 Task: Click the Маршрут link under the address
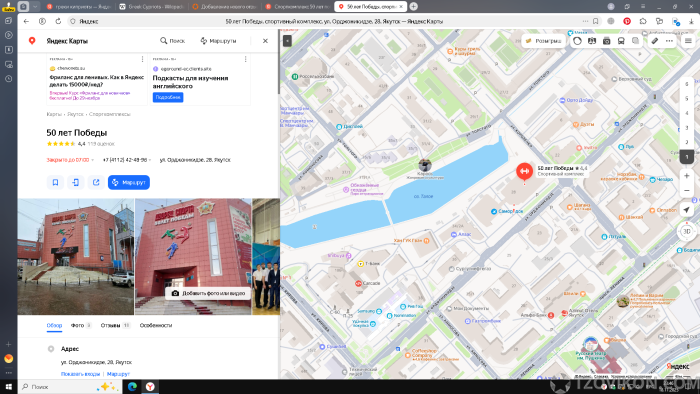118,374
